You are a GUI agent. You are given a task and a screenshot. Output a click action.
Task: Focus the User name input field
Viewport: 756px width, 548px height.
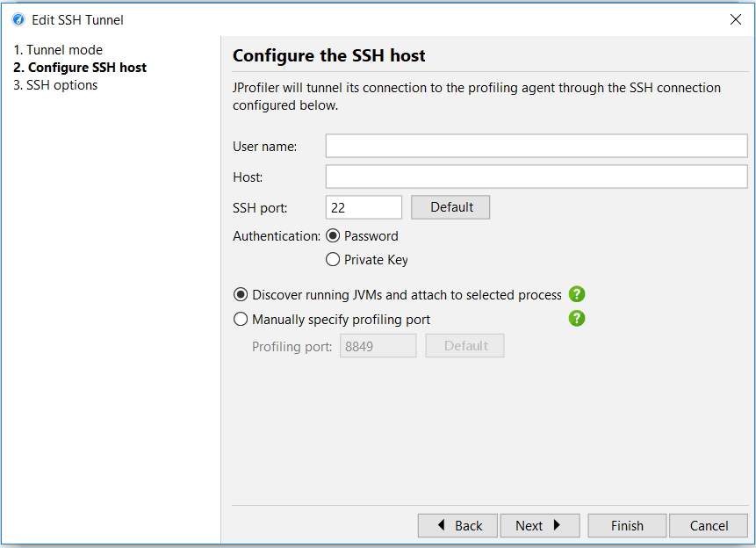pos(536,146)
